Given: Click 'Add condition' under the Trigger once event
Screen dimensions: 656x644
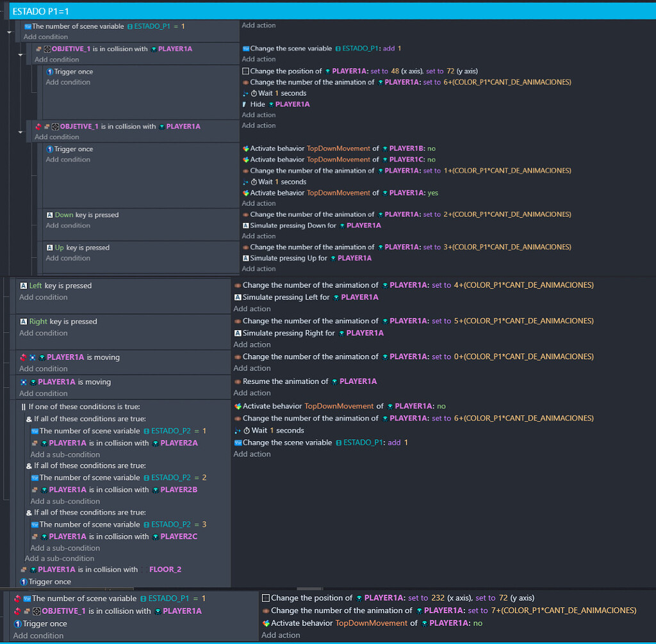Looking at the screenshot, I should pyautogui.click(x=67, y=81).
